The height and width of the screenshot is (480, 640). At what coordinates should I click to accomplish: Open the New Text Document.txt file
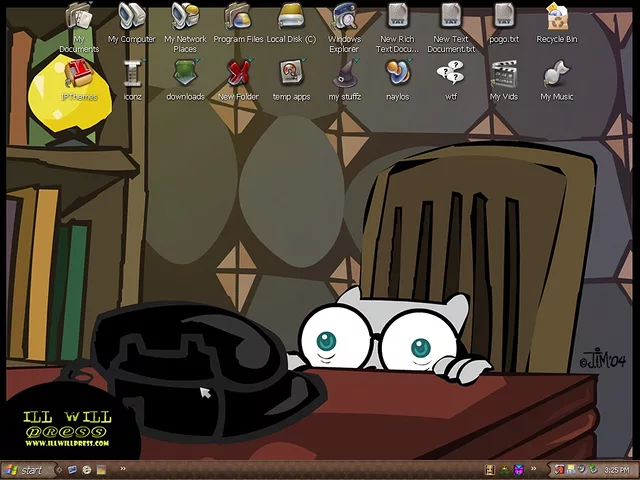pyautogui.click(x=451, y=17)
